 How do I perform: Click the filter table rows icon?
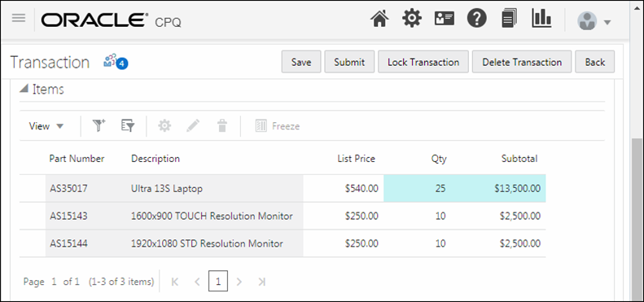click(128, 125)
